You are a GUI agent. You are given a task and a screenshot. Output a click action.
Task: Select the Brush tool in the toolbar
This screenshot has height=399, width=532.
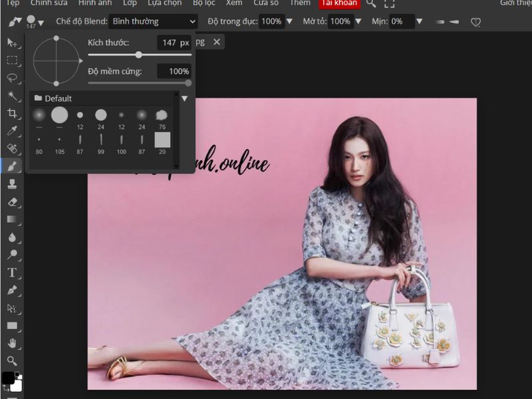(12, 166)
